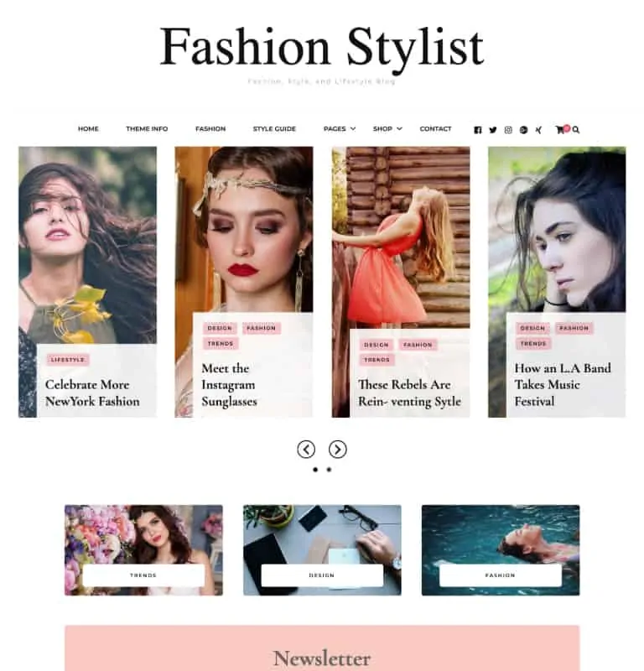The image size is (644, 671).
Task: Click the Lifestyle category tag
Action: (68, 360)
